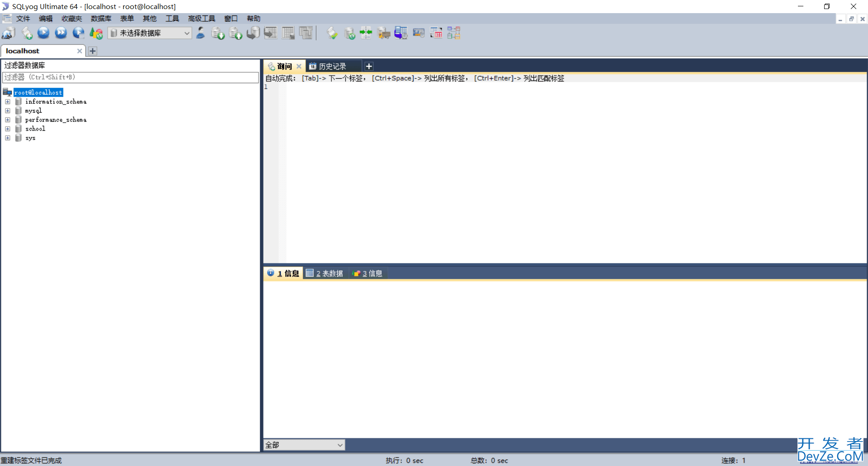
Task: Select the root@localhost tree node
Action: 38,92
